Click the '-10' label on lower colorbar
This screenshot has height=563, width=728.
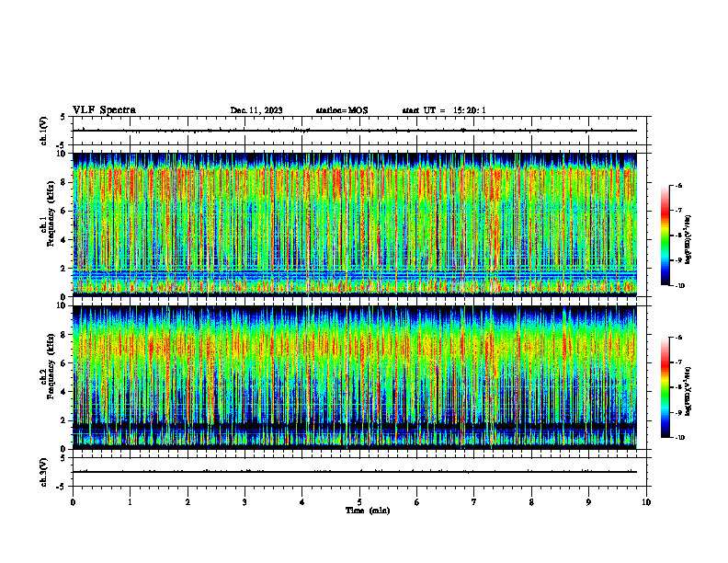pos(679,438)
